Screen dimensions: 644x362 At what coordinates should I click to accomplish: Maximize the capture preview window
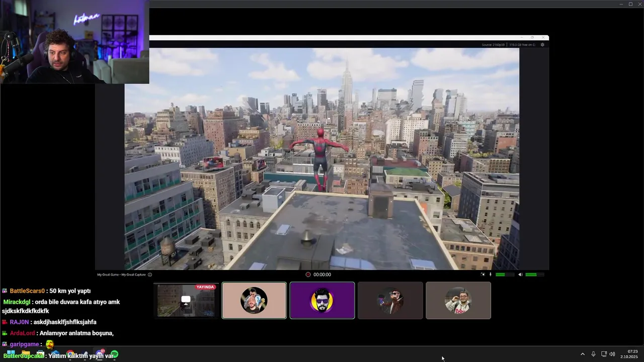[533, 37]
